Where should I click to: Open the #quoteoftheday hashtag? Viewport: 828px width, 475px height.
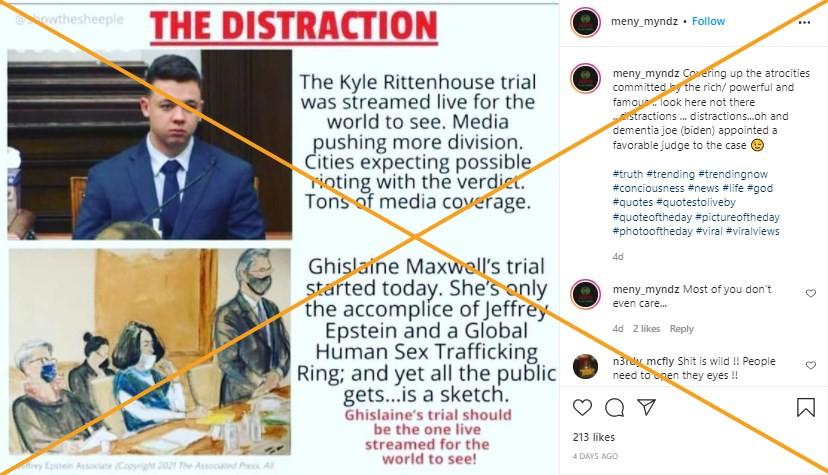(652, 217)
